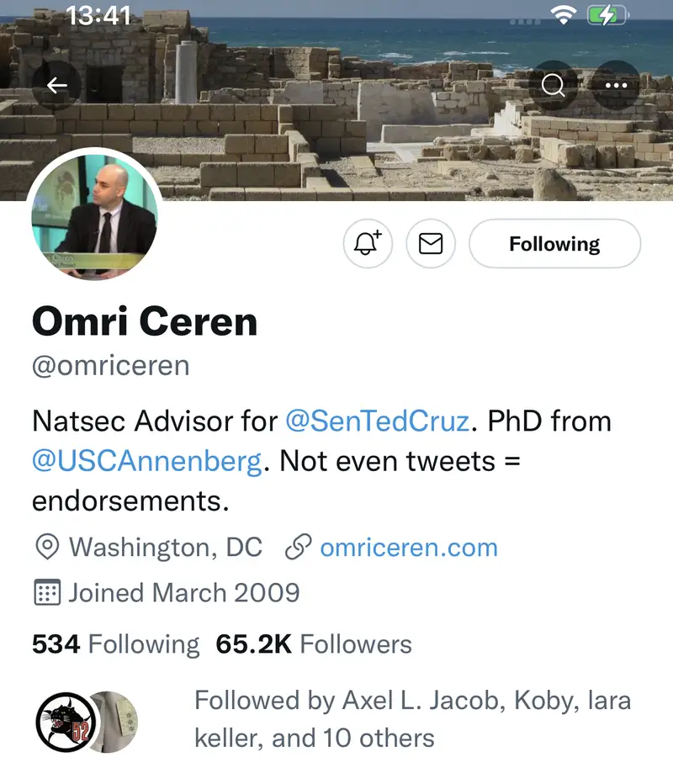This screenshot has width=673, height=784.
Task: Open the @SenTedCruz mention
Action: coord(377,421)
